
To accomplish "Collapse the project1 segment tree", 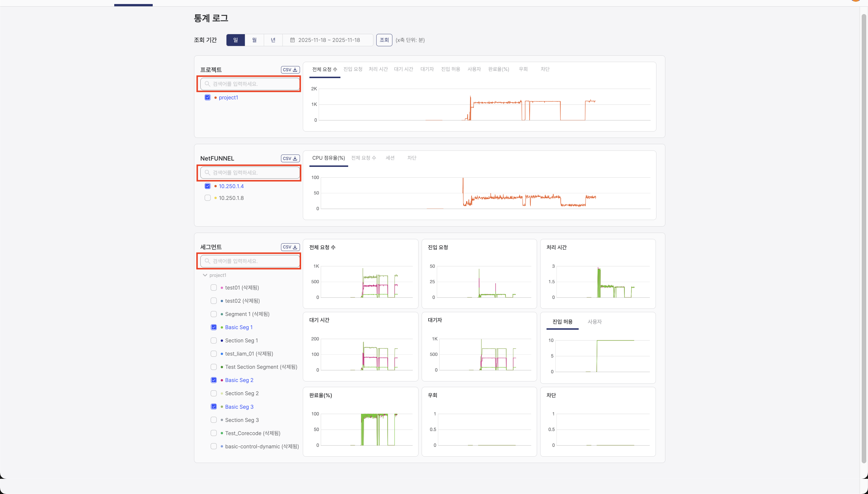I will click(205, 275).
